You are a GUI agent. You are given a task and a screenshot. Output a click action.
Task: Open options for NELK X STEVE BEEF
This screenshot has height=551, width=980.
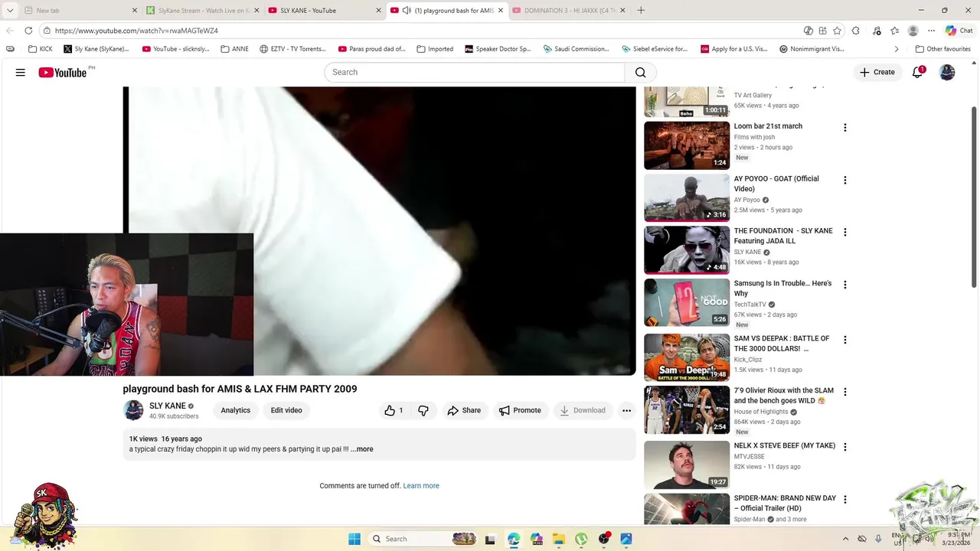845,447
